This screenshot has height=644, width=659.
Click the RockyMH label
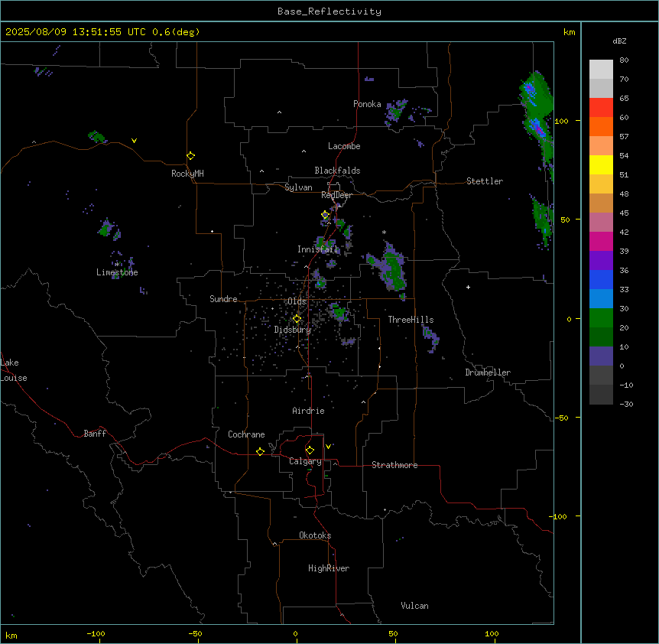pos(187,174)
